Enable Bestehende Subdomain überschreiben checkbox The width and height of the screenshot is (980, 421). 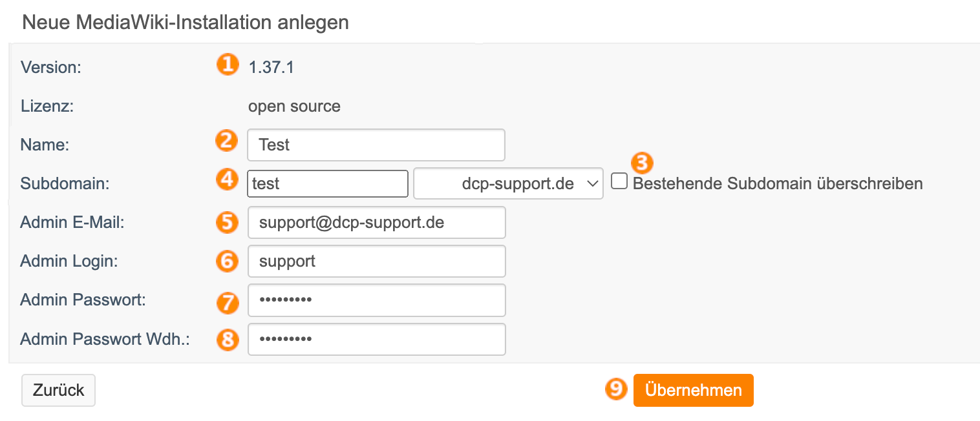tap(619, 182)
